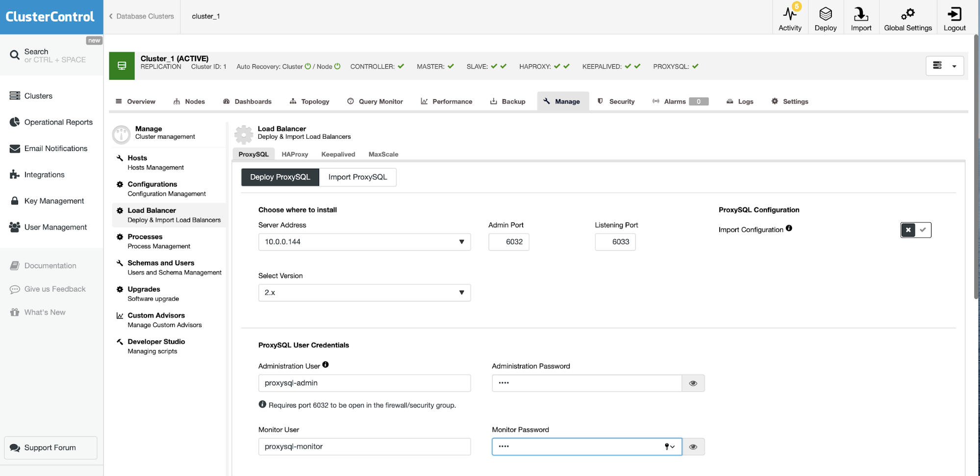Open Integrations puzzle icon
Screen dimensions: 980x476
pos(15,175)
